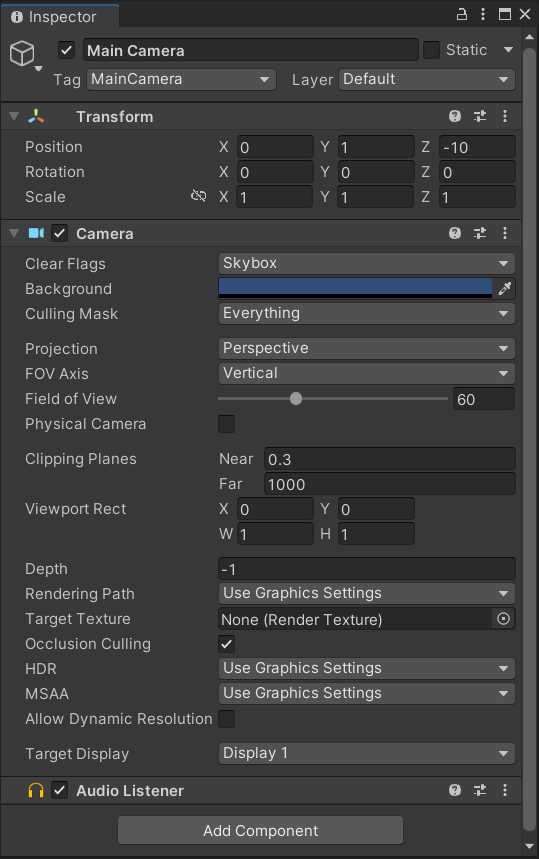539x859 pixels.
Task: Disable the Main Camera active checkbox
Action: point(66,50)
